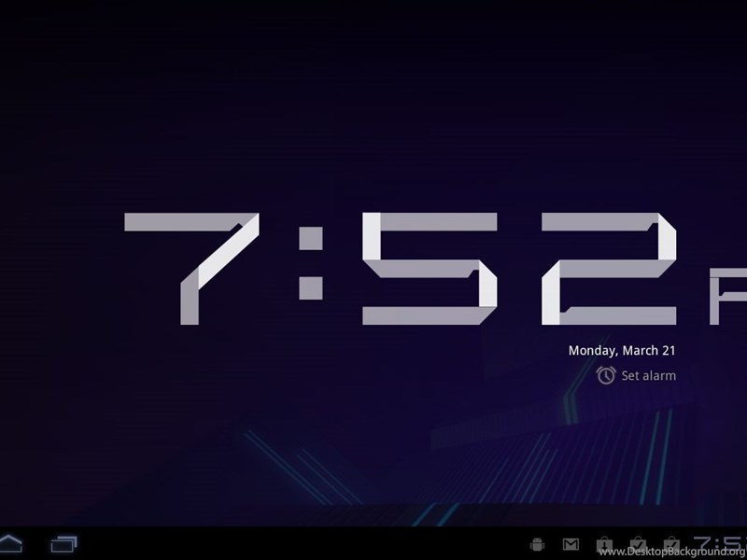Tap the Android robot notification icon
747x560 pixels.
(537, 544)
